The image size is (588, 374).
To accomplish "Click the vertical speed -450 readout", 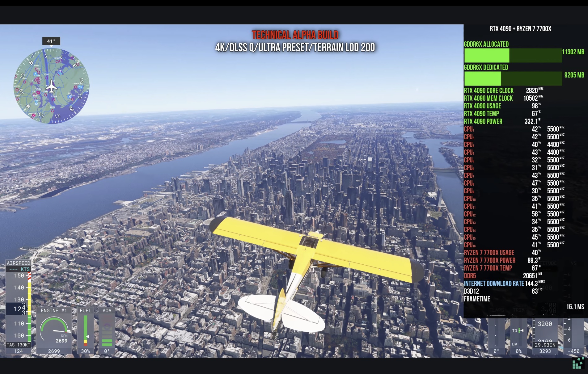I will click(573, 351).
